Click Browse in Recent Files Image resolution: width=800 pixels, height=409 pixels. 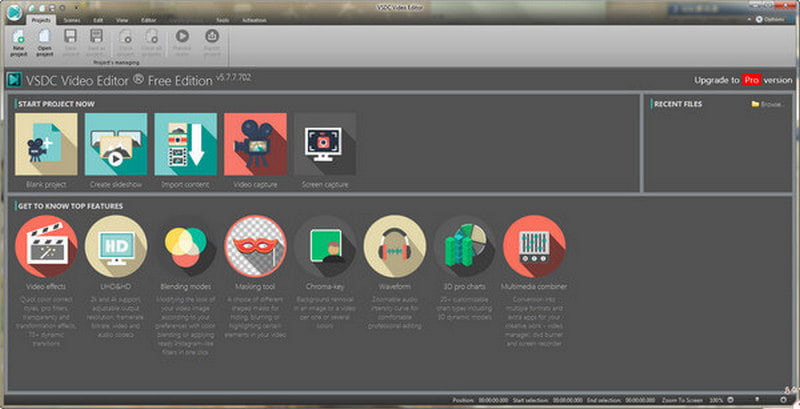point(767,104)
